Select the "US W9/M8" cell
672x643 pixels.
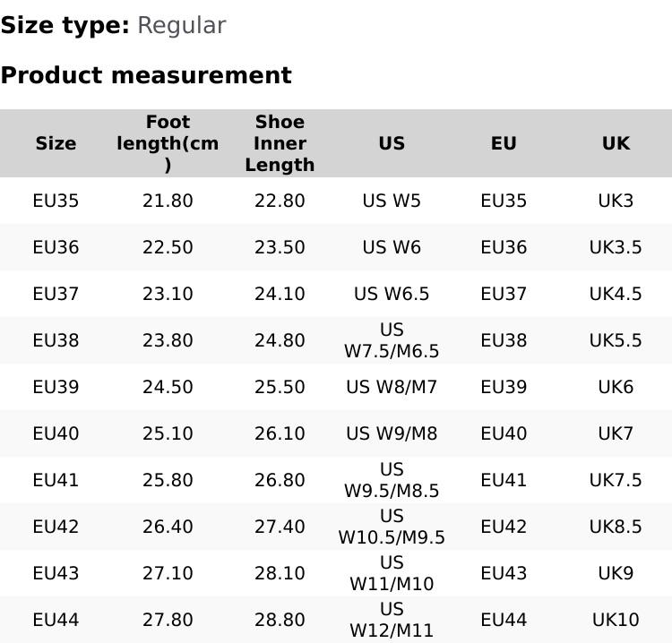point(392,433)
